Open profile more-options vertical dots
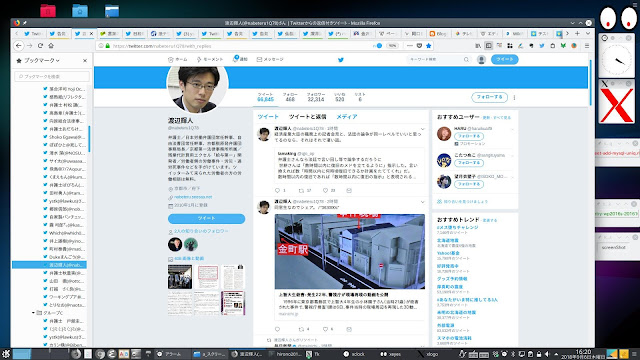 coord(514,98)
